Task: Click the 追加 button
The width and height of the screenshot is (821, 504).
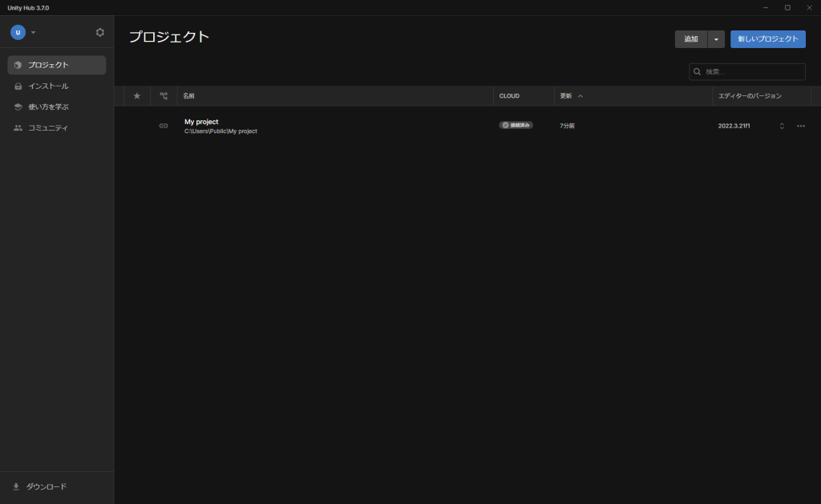Action: tap(690, 39)
